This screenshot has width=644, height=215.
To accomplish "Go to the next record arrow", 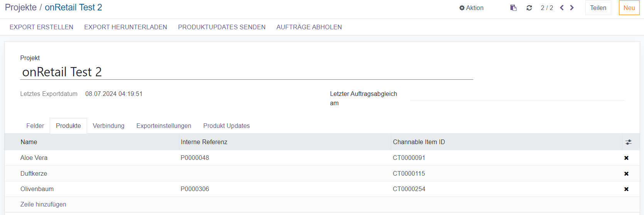I will click(x=572, y=8).
